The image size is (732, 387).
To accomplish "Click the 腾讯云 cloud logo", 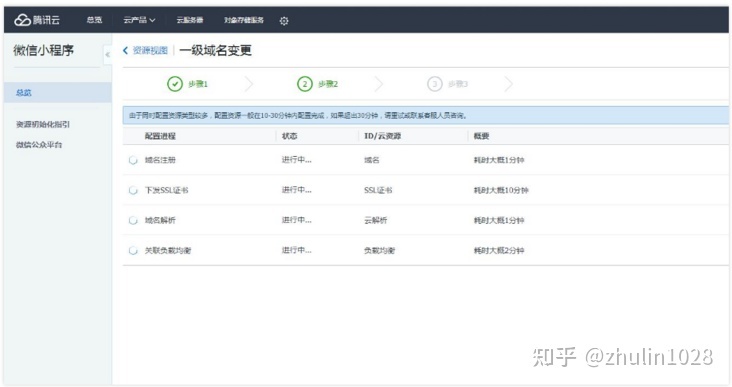I will click(x=37, y=20).
